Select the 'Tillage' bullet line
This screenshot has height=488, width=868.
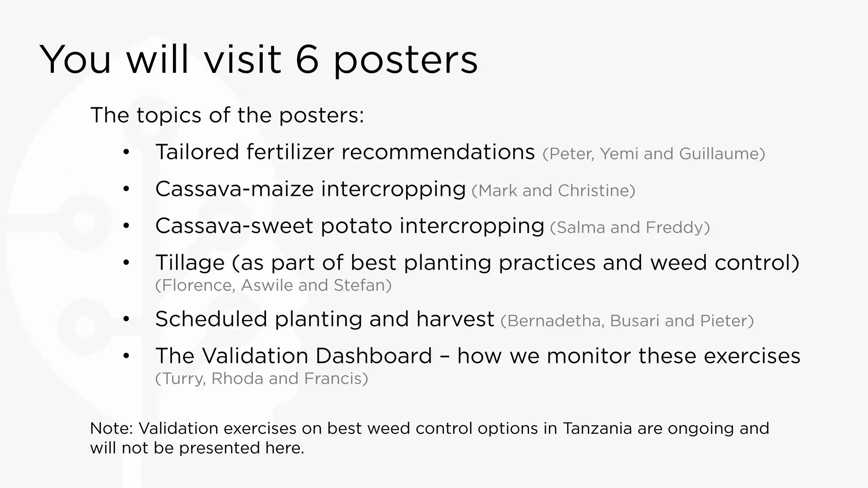(x=477, y=263)
